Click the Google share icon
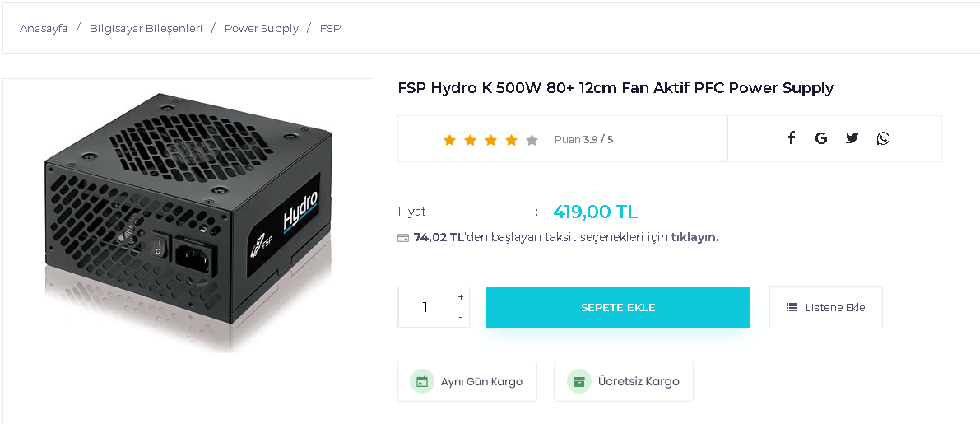Viewport: 980px width, 424px height. click(821, 138)
